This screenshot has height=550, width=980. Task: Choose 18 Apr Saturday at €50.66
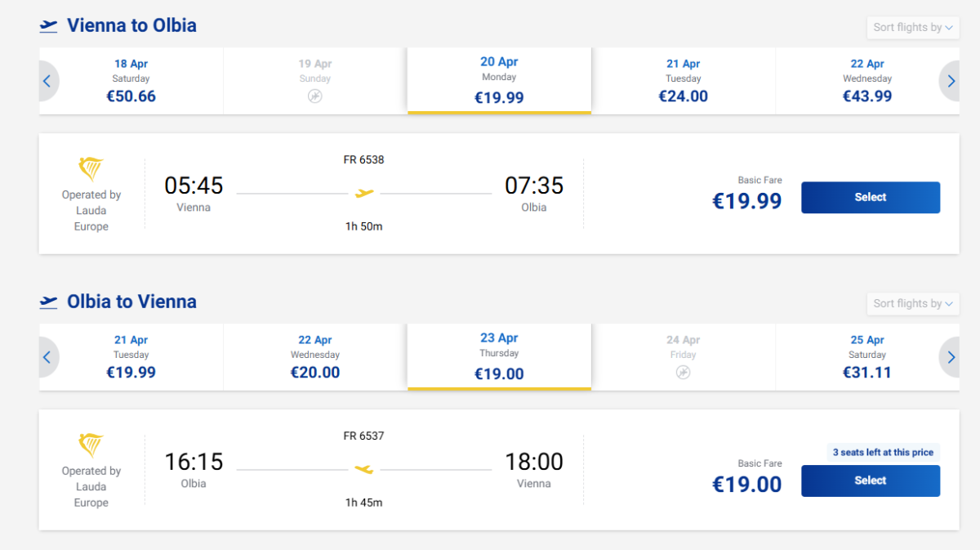[131, 80]
